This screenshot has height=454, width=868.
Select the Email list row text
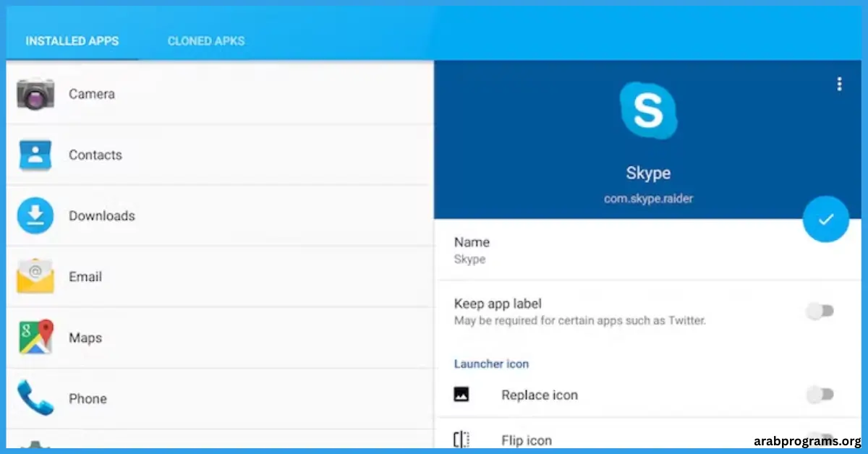pos(85,276)
